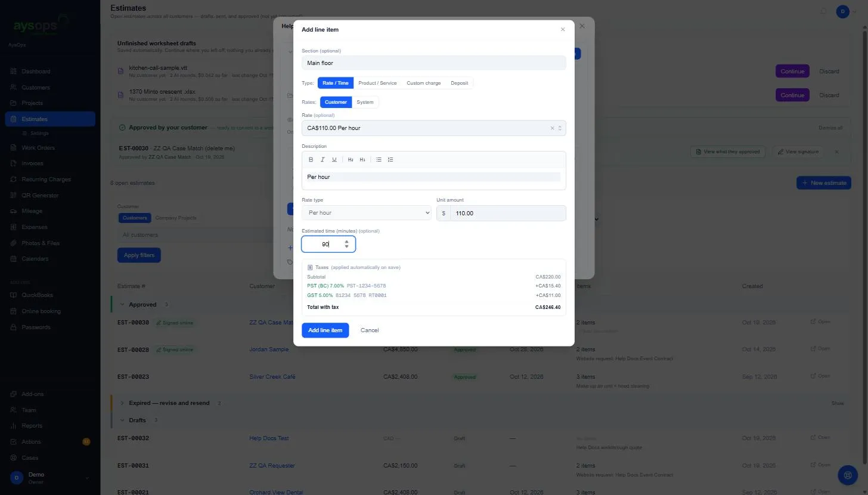868x495 pixels.
Task: Open Reports in the sidebar
Action: pyautogui.click(x=50, y=426)
